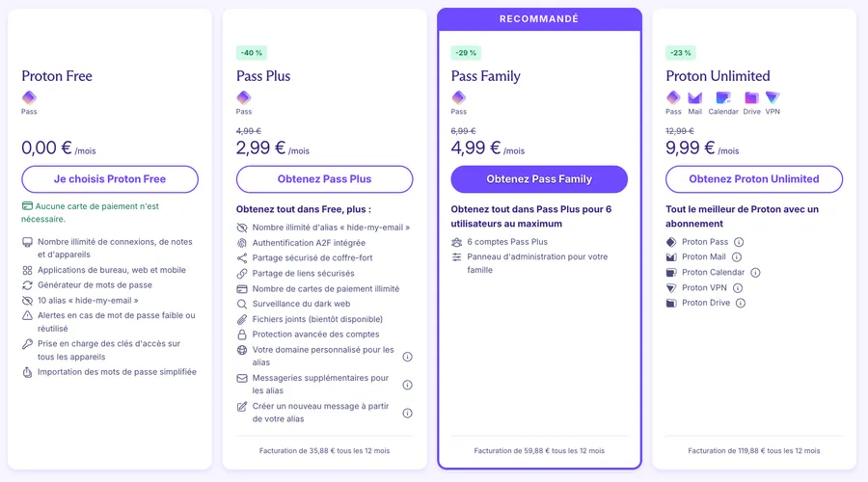Click the Pass icon under Pass Family

(459, 98)
